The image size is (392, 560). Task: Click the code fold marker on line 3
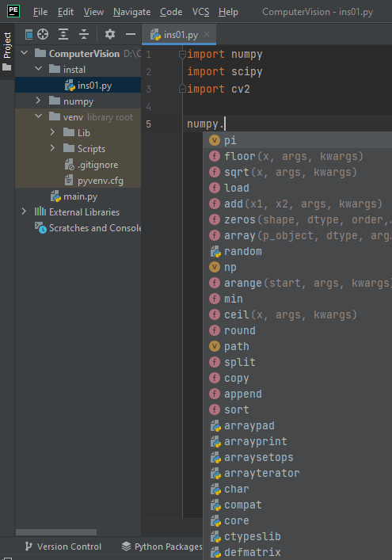click(x=182, y=89)
